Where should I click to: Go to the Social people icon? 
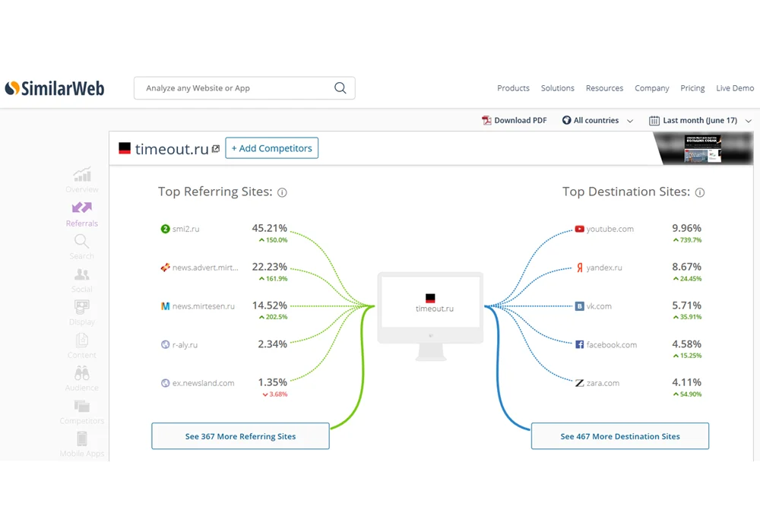click(x=82, y=274)
